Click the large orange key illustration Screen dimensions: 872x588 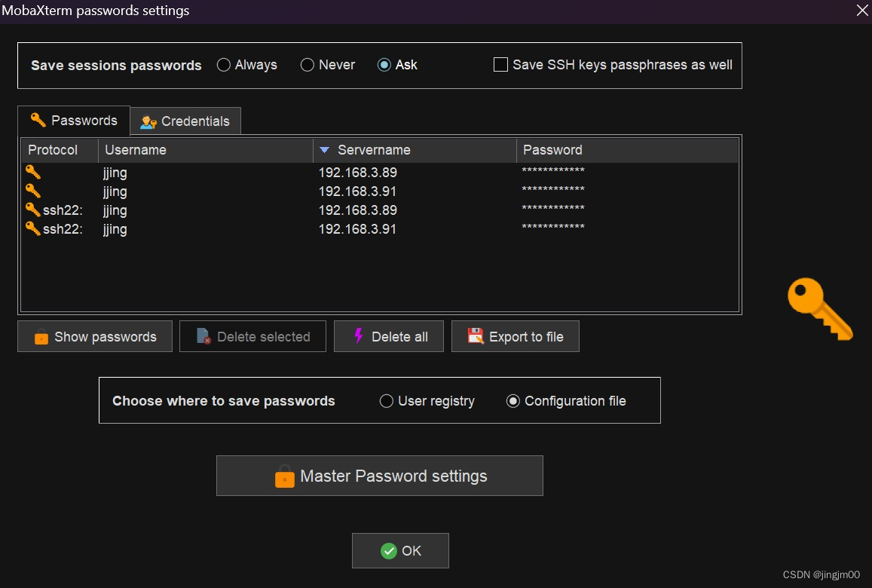(822, 309)
